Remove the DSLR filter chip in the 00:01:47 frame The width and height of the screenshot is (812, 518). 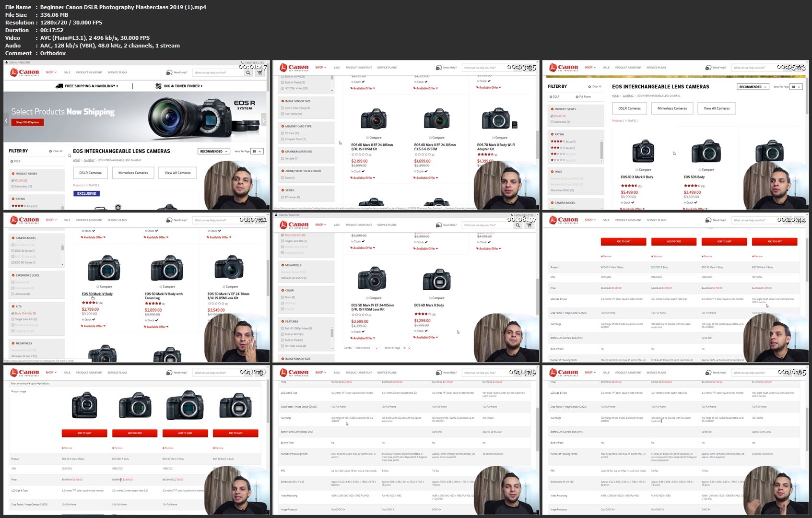[x=12, y=161]
